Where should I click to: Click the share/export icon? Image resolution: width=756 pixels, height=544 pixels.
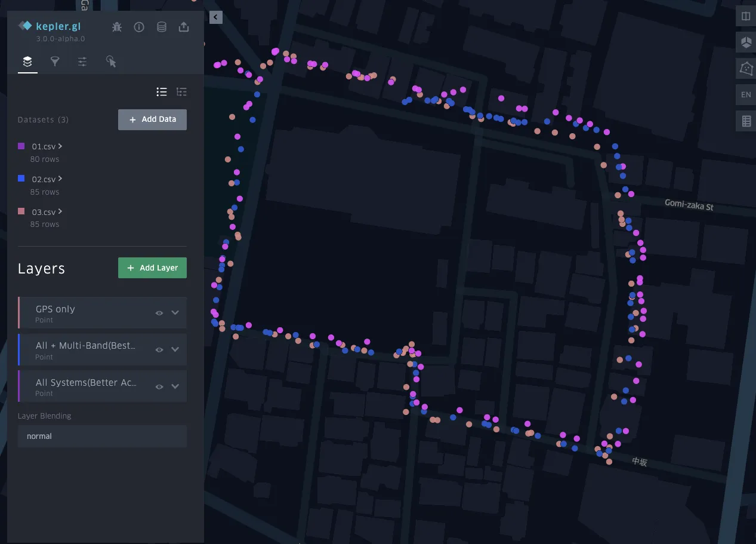pyautogui.click(x=184, y=27)
